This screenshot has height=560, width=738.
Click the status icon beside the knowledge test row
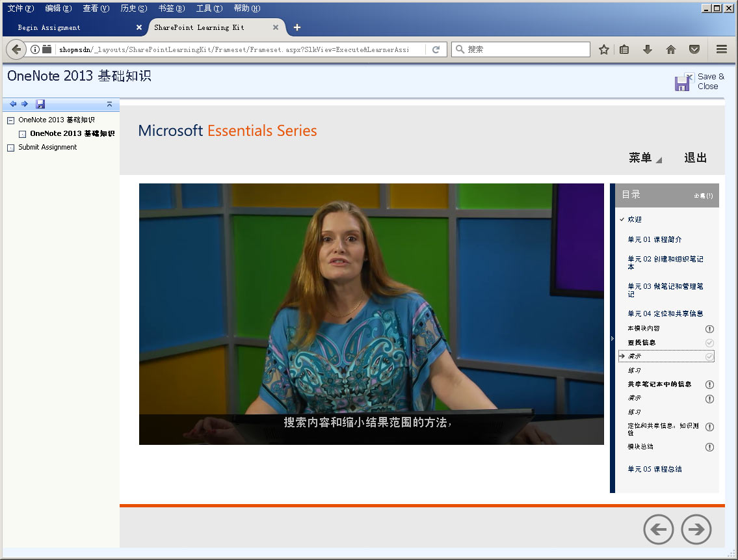click(x=709, y=427)
